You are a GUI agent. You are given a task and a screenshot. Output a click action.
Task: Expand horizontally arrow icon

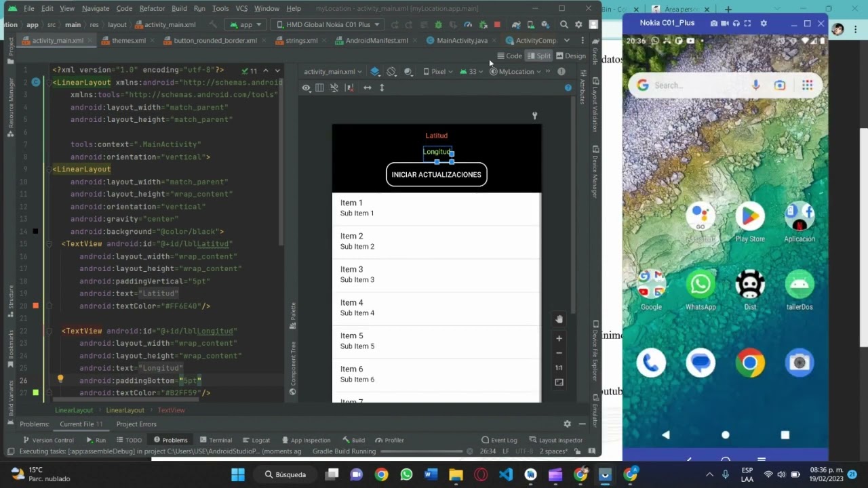[368, 87]
